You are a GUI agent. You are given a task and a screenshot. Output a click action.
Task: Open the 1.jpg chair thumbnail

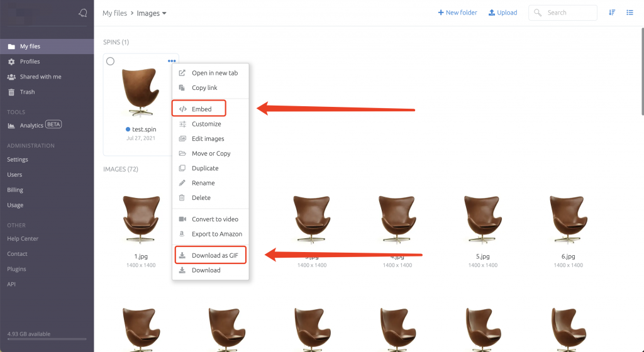pyautogui.click(x=141, y=219)
